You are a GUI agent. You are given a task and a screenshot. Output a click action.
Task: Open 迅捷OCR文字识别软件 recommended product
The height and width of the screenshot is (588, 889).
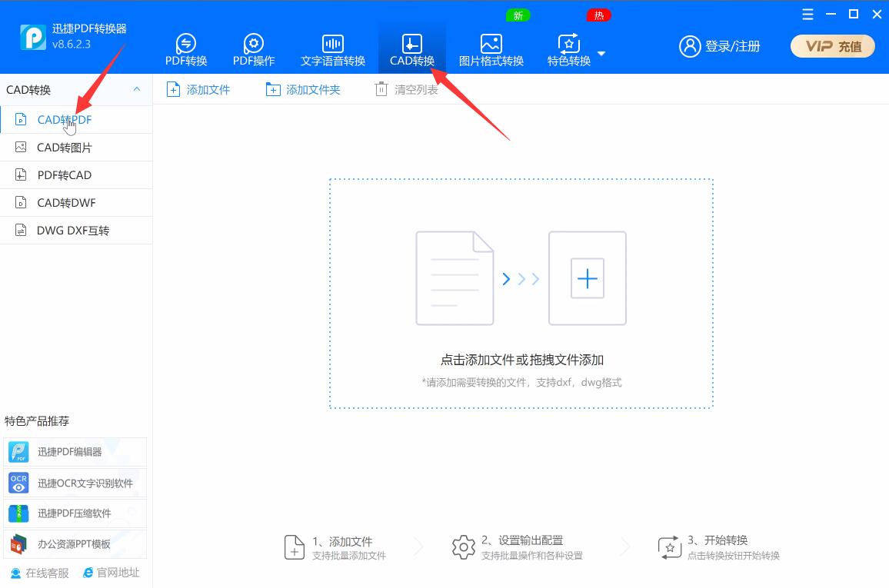(x=75, y=483)
